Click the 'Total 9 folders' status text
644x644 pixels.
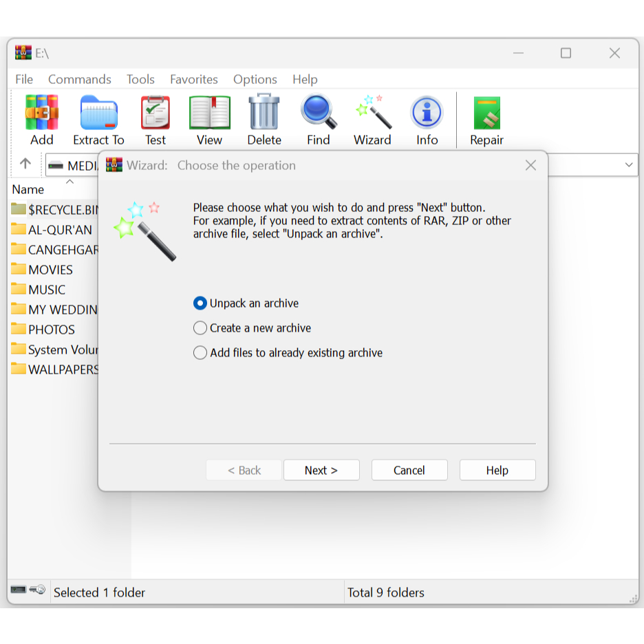(386, 592)
